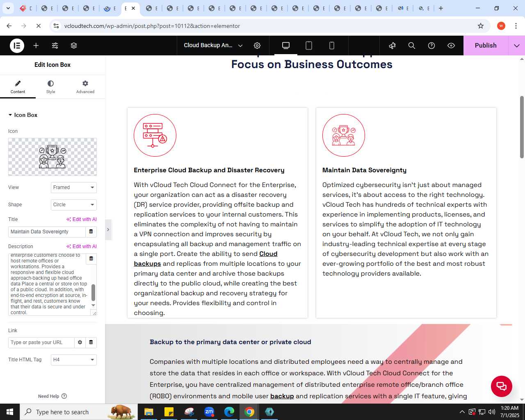Open the Finder search icon
This screenshot has width=525, height=420.
click(412, 46)
